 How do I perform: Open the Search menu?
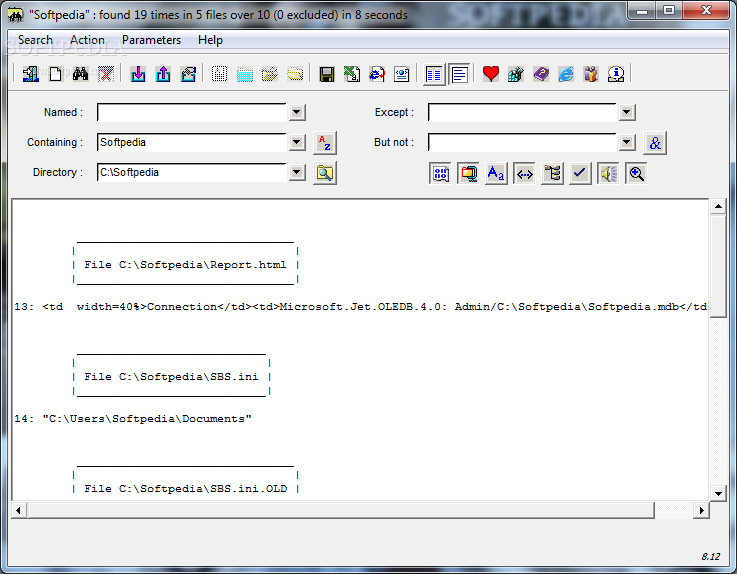tap(35, 40)
